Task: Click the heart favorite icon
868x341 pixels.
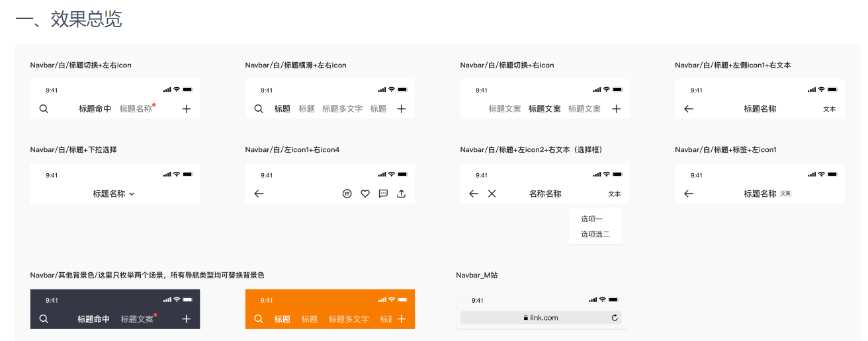Action: pos(365,194)
